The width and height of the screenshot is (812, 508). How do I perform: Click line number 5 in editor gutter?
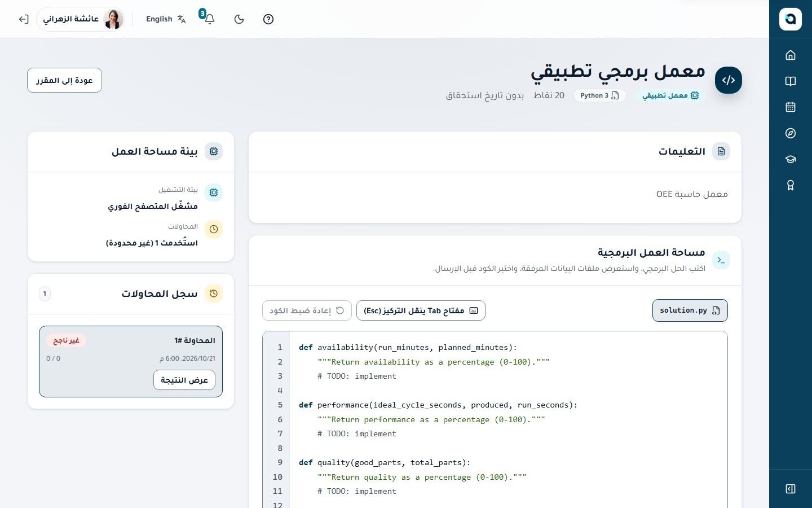[x=280, y=405]
